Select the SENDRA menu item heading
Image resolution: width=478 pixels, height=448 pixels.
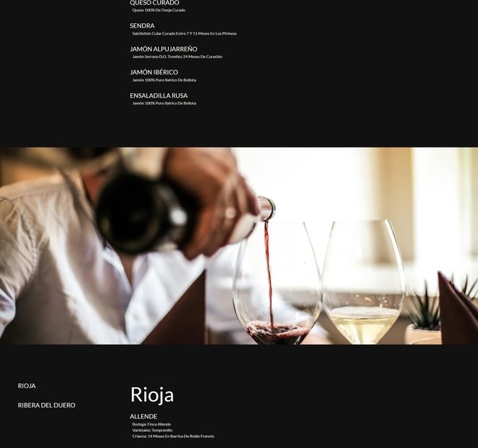(142, 25)
